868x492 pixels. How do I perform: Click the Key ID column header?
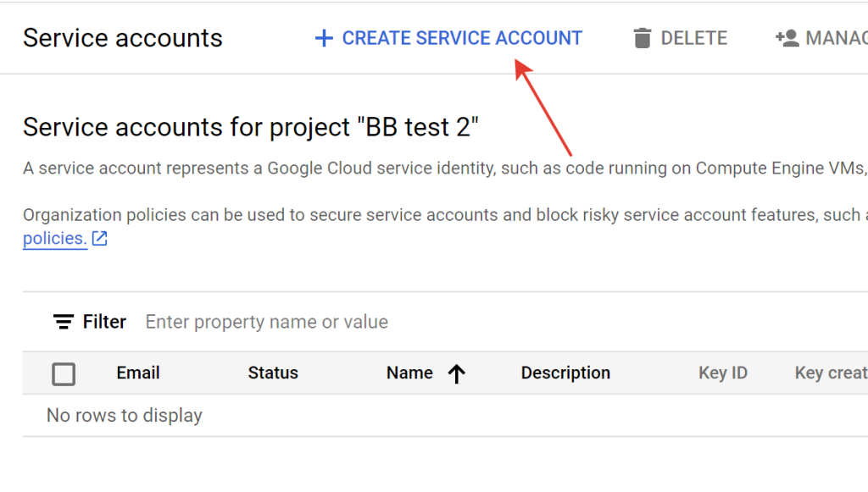(723, 373)
